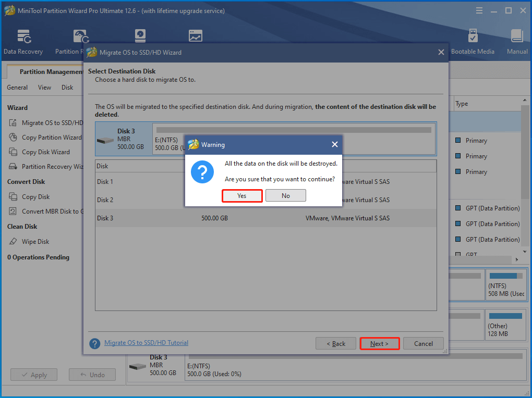This screenshot has height=398, width=532.
Task: Switch to Partition Management tab
Action: [x=50, y=72]
